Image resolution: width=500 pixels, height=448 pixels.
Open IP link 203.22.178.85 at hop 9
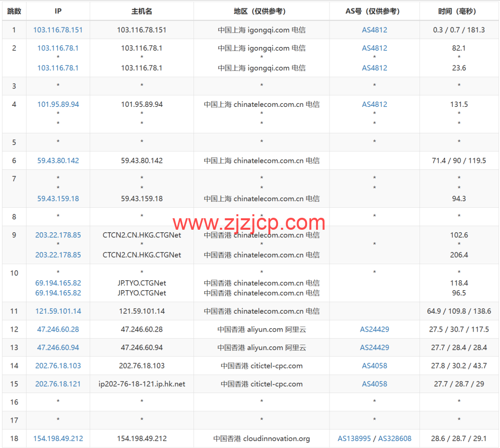pos(57,235)
